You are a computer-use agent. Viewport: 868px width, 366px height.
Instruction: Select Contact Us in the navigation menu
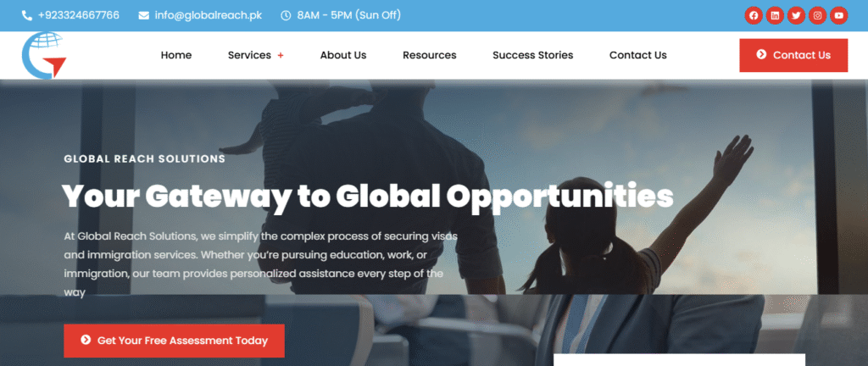638,55
